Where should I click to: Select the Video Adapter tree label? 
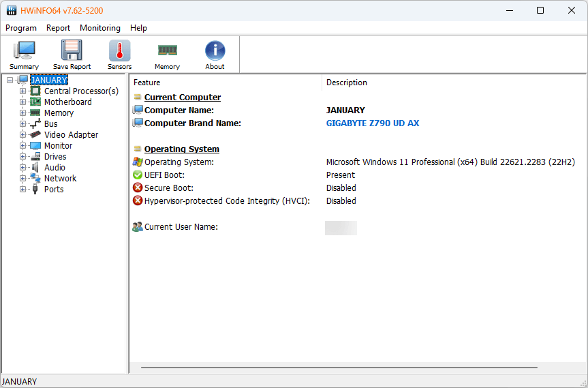(72, 135)
